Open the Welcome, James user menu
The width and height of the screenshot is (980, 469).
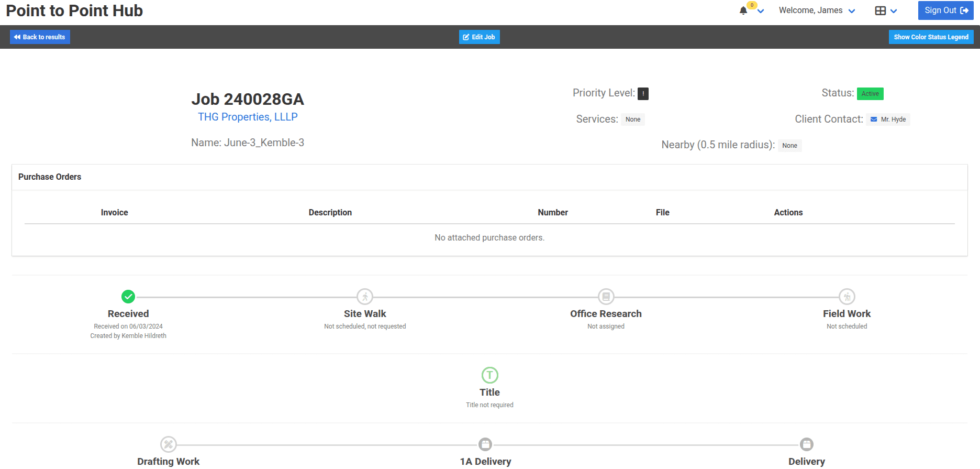[x=817, y=10]
